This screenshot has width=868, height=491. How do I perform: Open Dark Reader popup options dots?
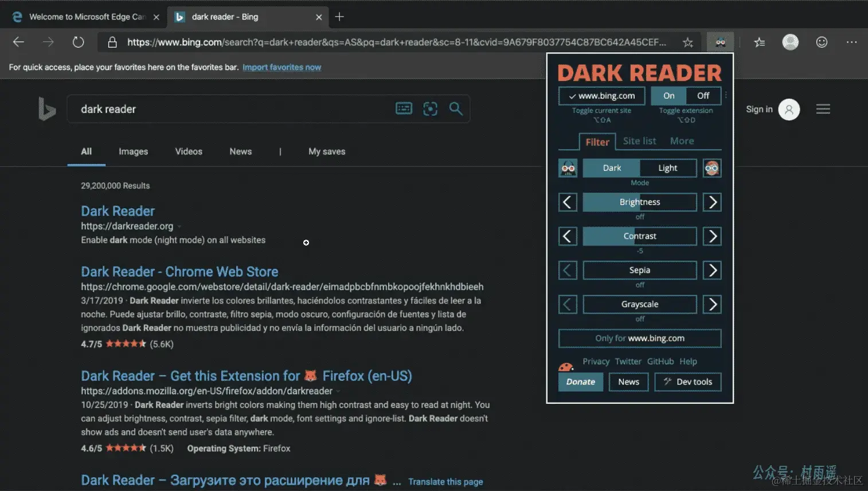click(726, 95)
